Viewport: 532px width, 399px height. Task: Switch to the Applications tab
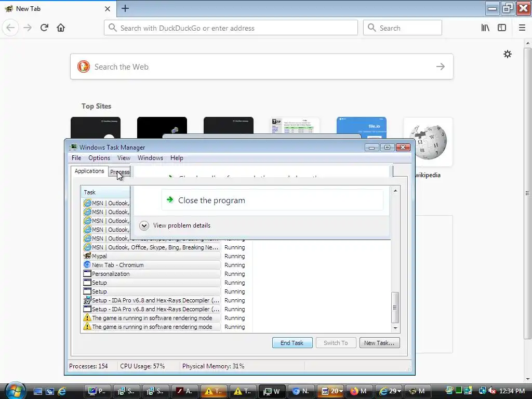click(89, 171)
